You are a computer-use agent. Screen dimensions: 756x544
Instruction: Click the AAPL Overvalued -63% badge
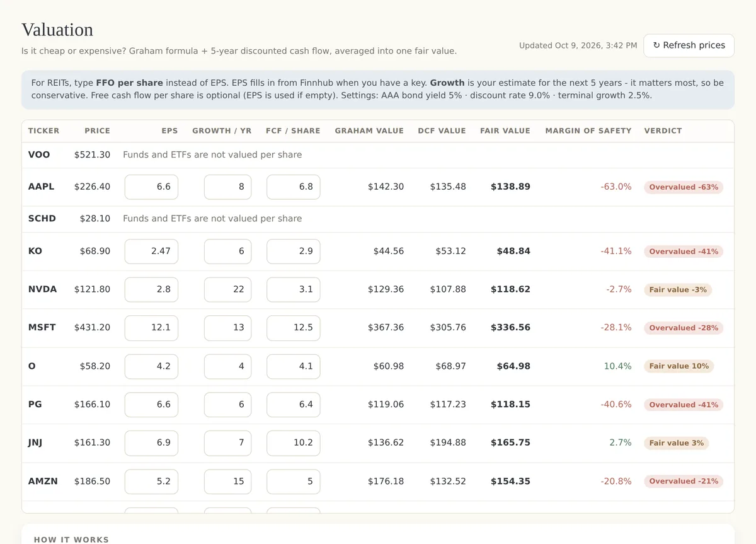click(684, 187)
